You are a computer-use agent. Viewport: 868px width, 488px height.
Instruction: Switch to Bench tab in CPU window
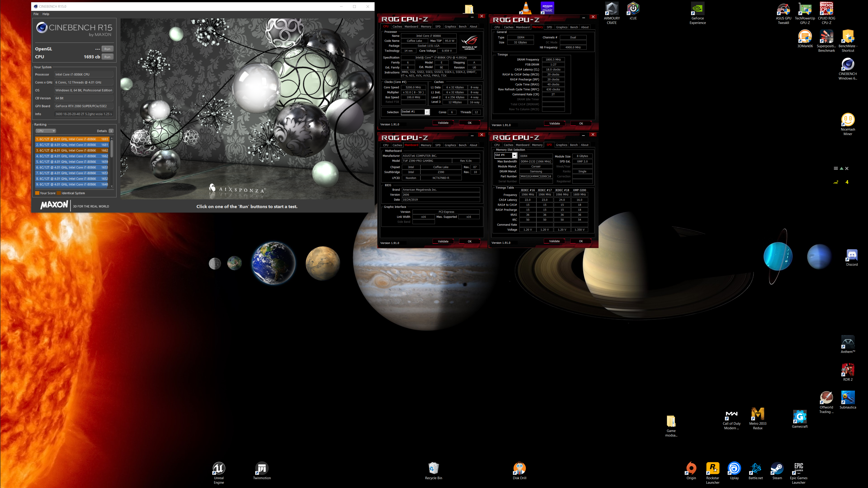[463, 27]
